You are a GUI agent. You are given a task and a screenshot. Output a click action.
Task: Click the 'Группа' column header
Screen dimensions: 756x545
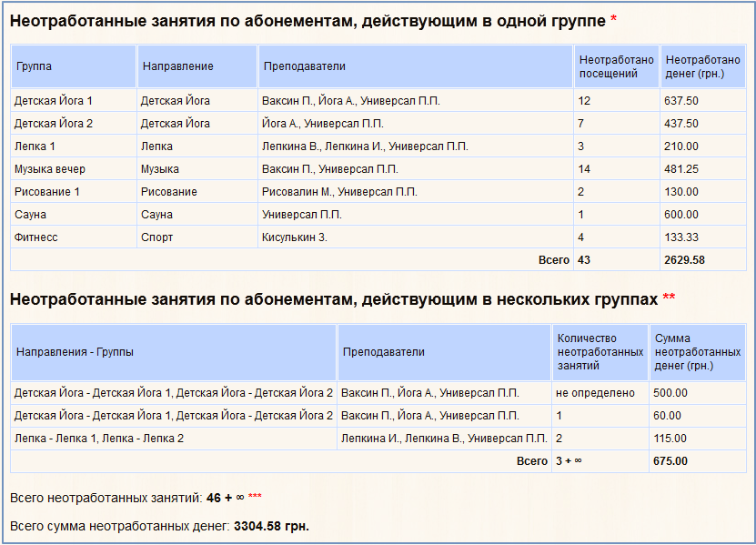(x=34, y=66)
